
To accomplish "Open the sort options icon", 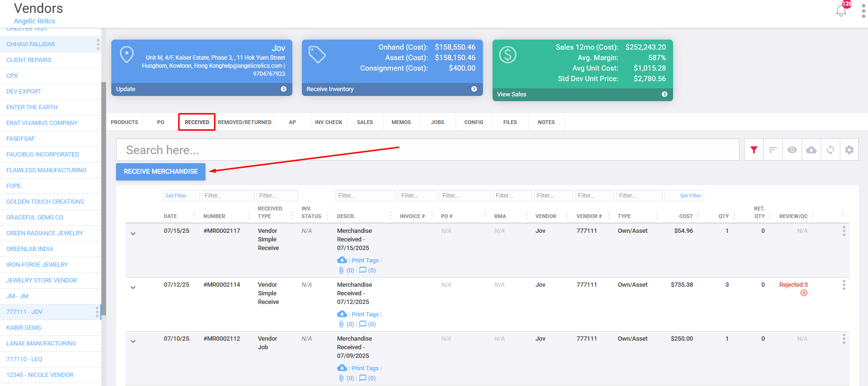I will pos(773,150).
